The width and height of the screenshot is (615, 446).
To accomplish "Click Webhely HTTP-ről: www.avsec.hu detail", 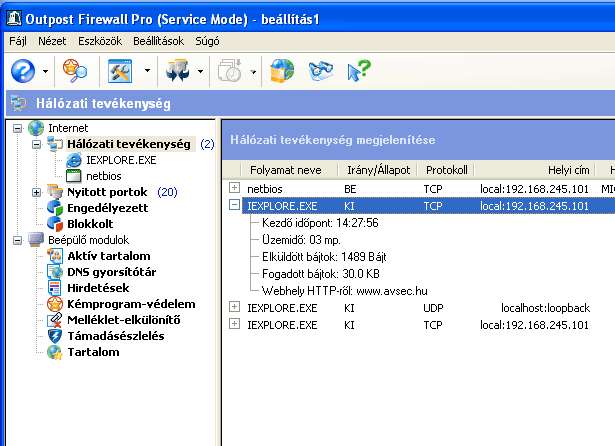I will coord(344,291).
